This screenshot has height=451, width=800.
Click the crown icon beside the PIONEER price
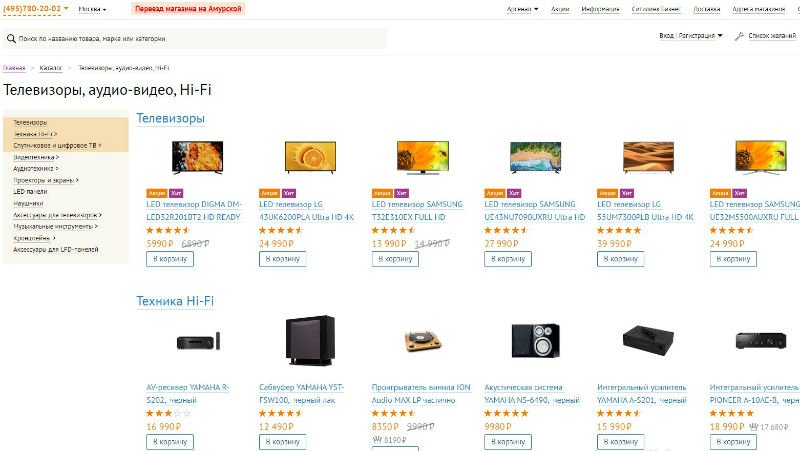pyautogui.click(x=753, y=427)
